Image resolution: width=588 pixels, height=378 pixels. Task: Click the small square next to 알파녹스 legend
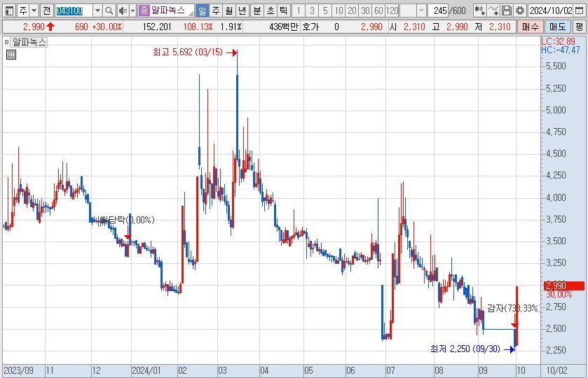tap(7, 42)
